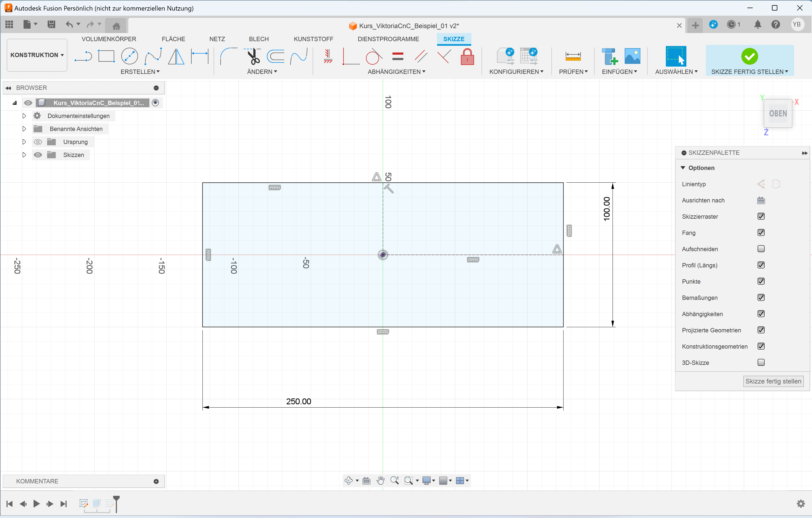Click Skizze fertig stellen palette button

[x=773, y=381]
